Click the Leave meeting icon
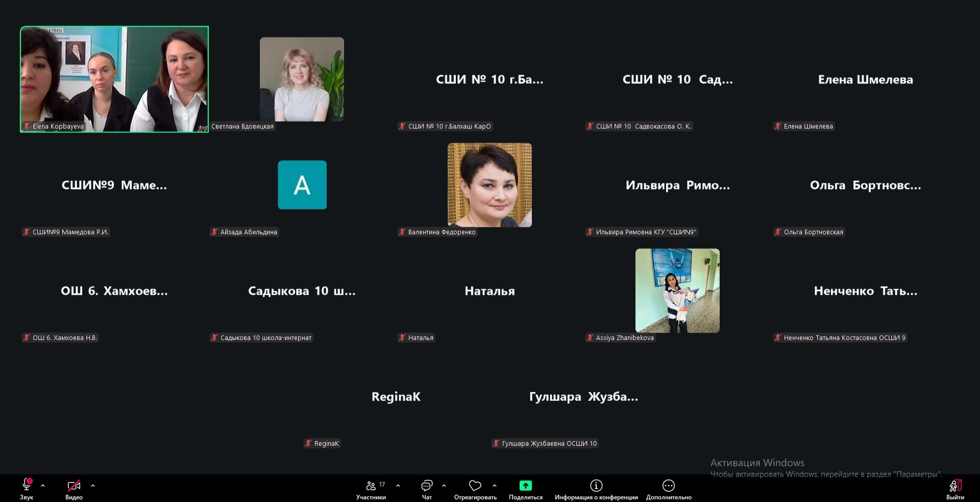Screen dimensions: 980x502 (x=954, y=486)
